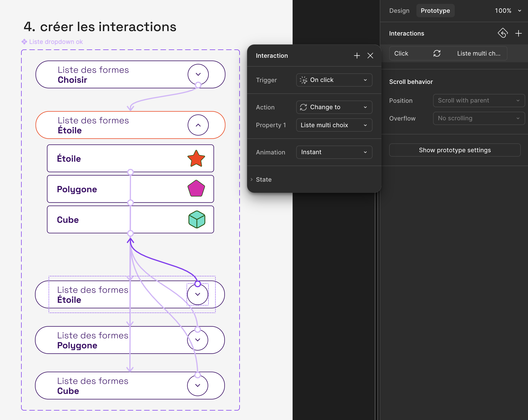
Task: Select the Prototype tab
Action: [x=435, y=11]
